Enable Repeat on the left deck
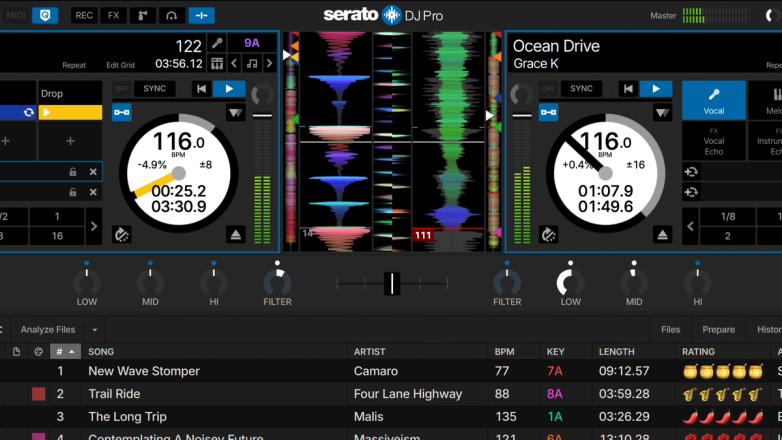The height and width of the screenshot is (440, 782). click(74, 65)
